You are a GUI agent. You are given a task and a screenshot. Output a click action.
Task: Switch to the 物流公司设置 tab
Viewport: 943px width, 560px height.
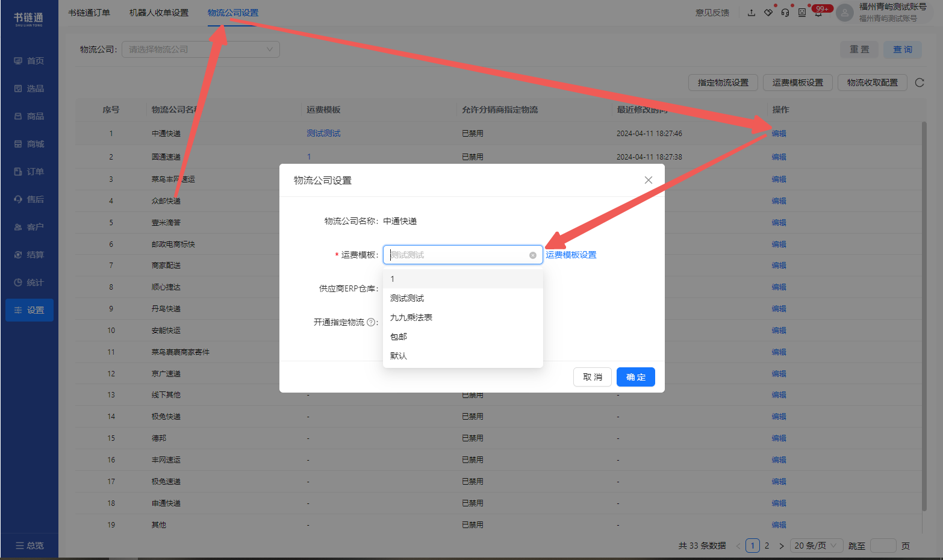tap(233, 13)
